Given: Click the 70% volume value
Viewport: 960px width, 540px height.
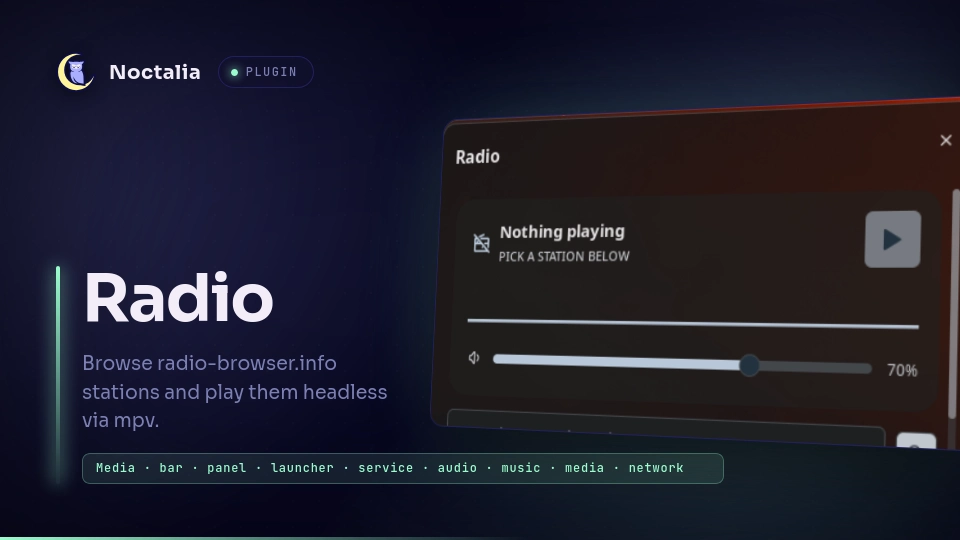Looking at the screenshot, I should 902,370.
